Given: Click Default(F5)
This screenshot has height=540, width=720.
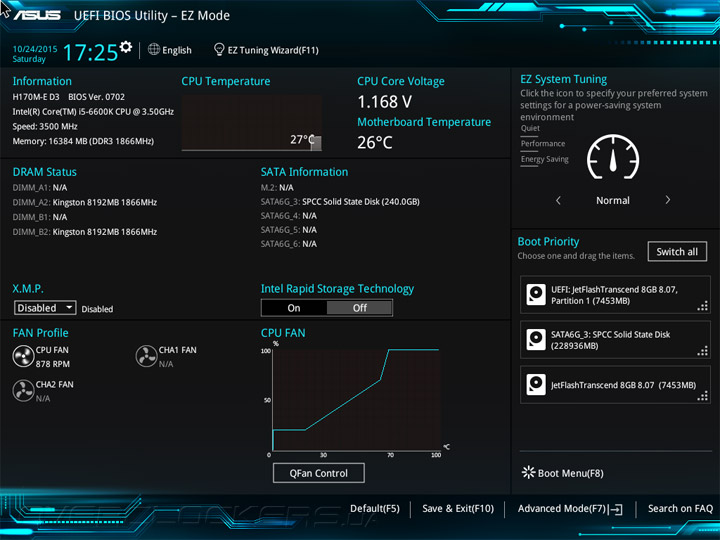Looking at the screenshot, I should pyautogui.click(x=375, y=509).
